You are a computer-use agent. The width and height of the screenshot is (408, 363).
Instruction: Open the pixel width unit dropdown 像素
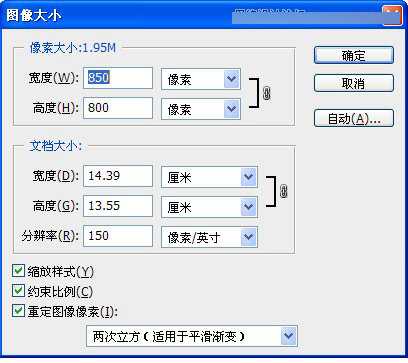tap(201, 79)
